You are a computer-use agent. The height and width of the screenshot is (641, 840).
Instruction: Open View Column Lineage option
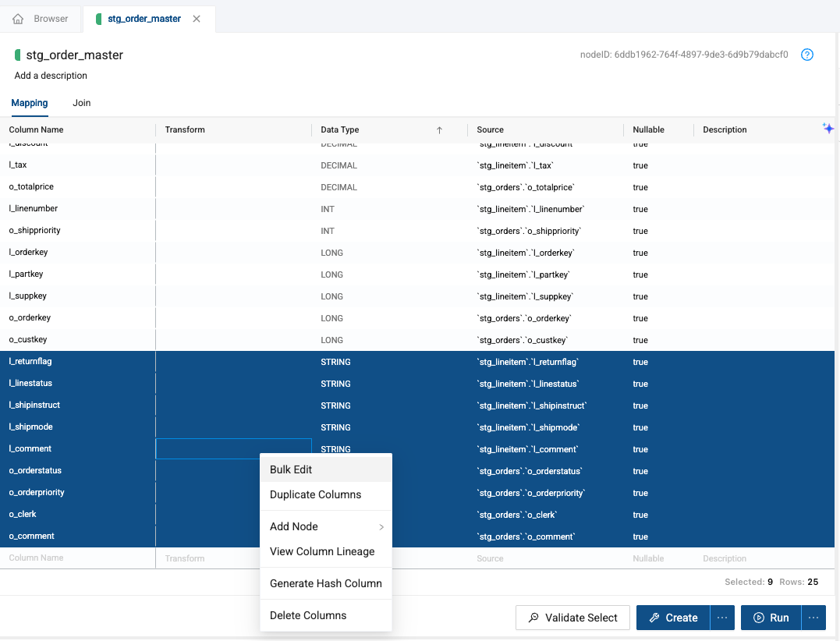tap(326, 551)
